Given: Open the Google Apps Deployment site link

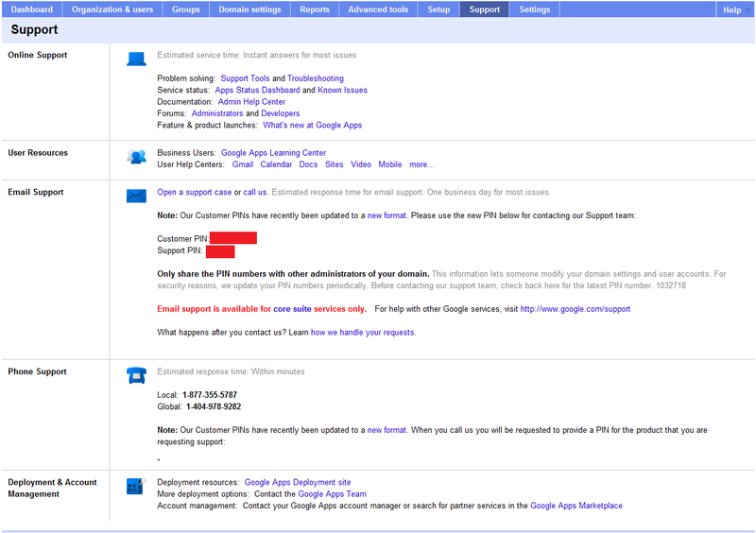Looking at the screenshot, I should pos(298,482).
